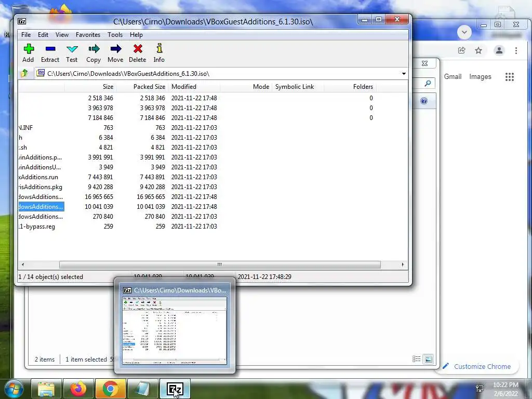Go up one folder level with the arrow icon

tap(24, 73)
